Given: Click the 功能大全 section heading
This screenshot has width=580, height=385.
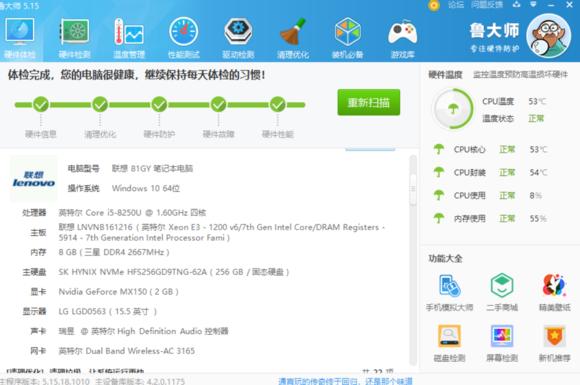Looking at the screenshot, I should (445, 259).
